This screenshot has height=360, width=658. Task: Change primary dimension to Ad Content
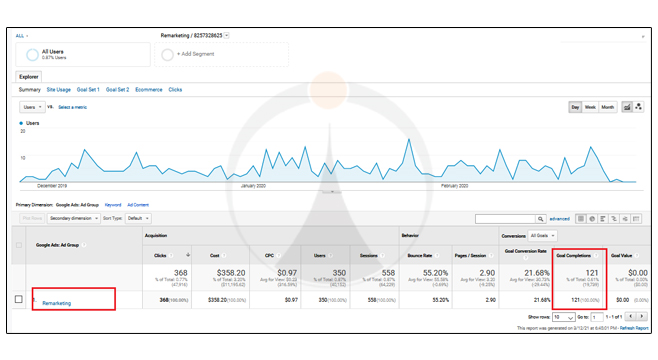pyautogui.click(x=138, y=205)
